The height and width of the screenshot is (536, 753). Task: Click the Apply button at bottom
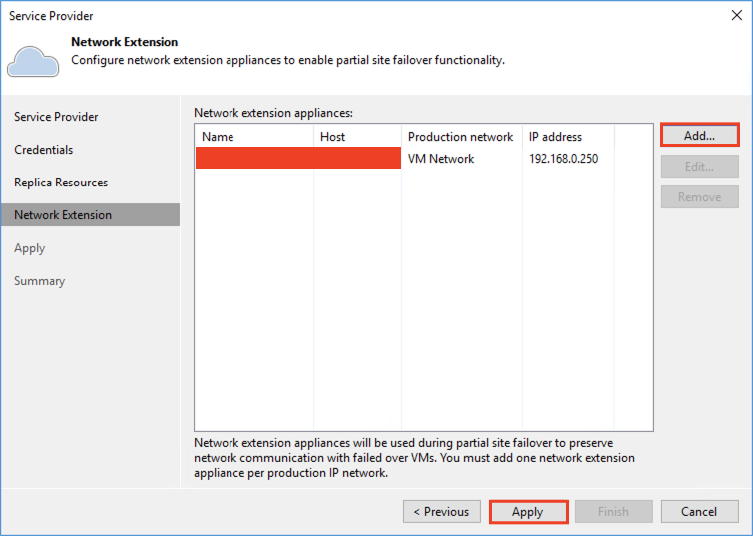click(528, 512)
